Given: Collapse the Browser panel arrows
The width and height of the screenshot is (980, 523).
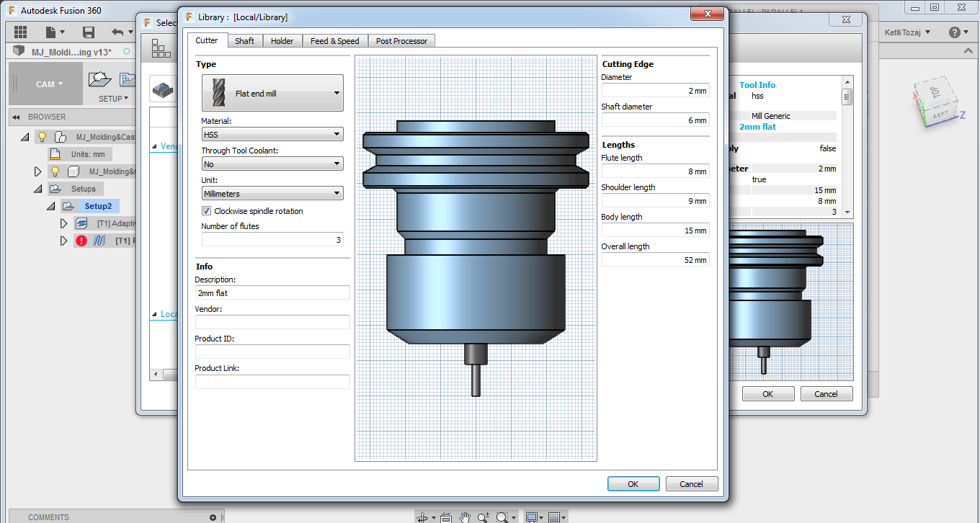Looking at the screenshot, I should [x=17, y=117].
